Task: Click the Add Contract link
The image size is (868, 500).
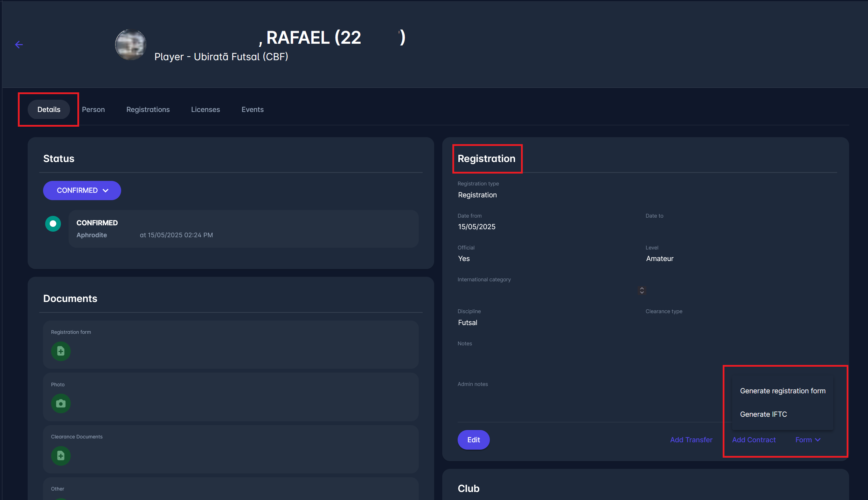Action: pos(754,440)
